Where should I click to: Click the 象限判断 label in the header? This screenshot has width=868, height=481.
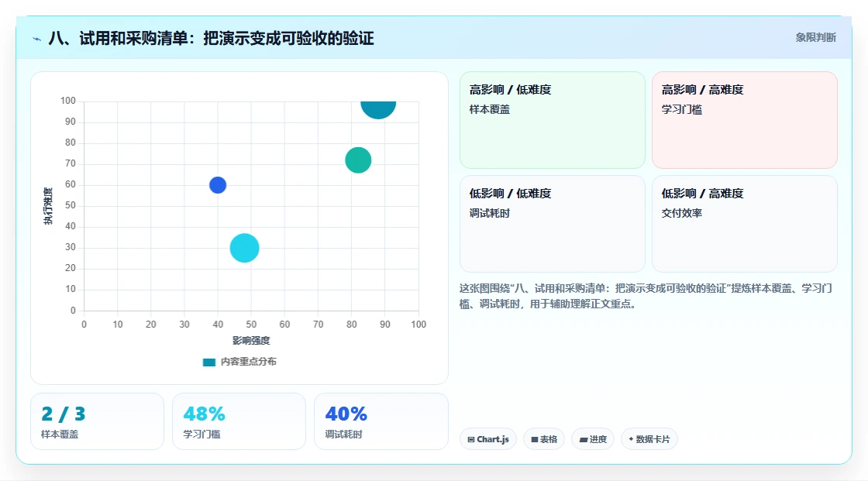click(x=815, y=38)
